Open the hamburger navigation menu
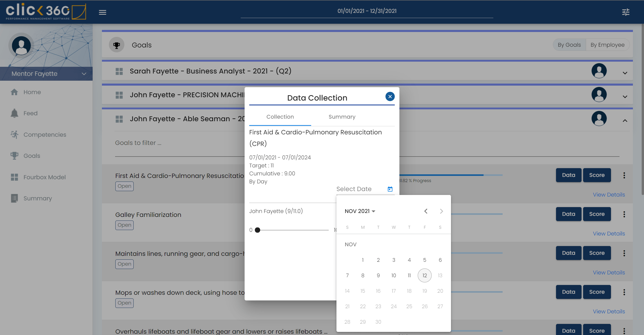This screenshot has height=335, width=644. click(102, 12)
